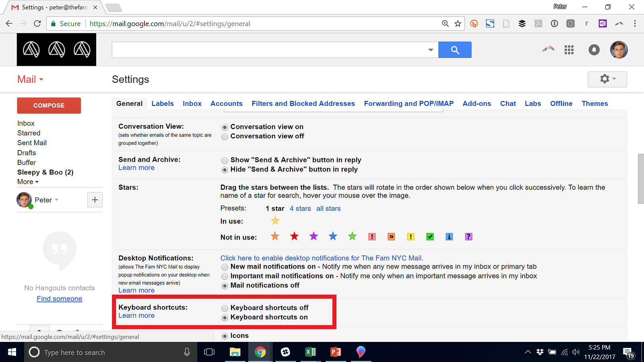644x362 pixels.
Task: Click the Dropbox tray icon
Action: [x=540, y=352]
